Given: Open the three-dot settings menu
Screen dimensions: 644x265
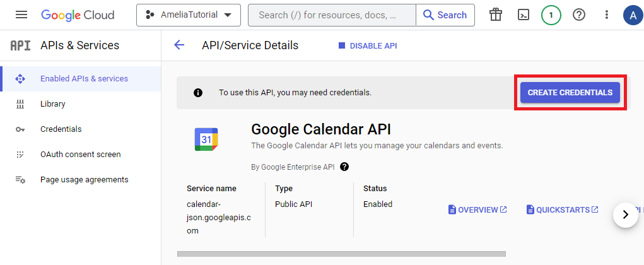Looking at the screenshot, I should pos(607,15).
